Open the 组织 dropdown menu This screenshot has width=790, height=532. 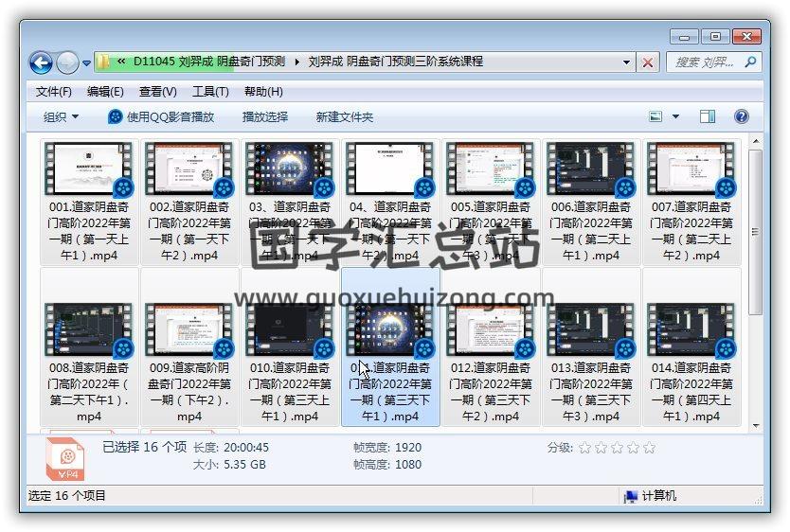point(62,116)
